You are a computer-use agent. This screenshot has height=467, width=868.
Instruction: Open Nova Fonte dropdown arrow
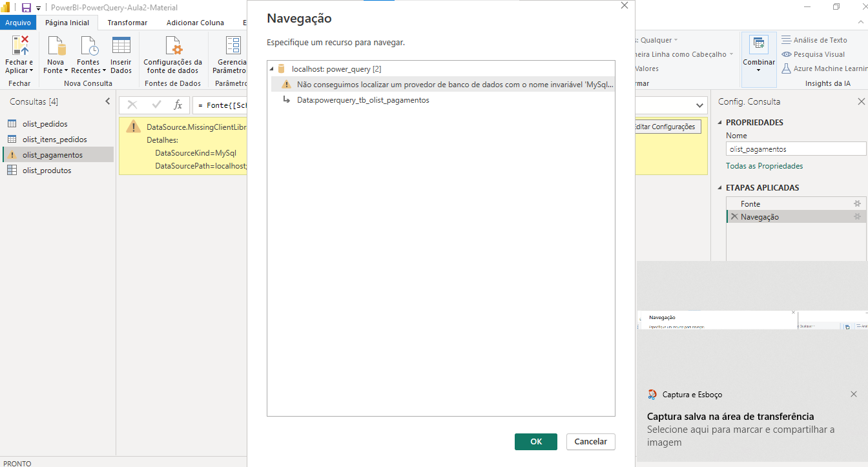(x=66, y=70)
